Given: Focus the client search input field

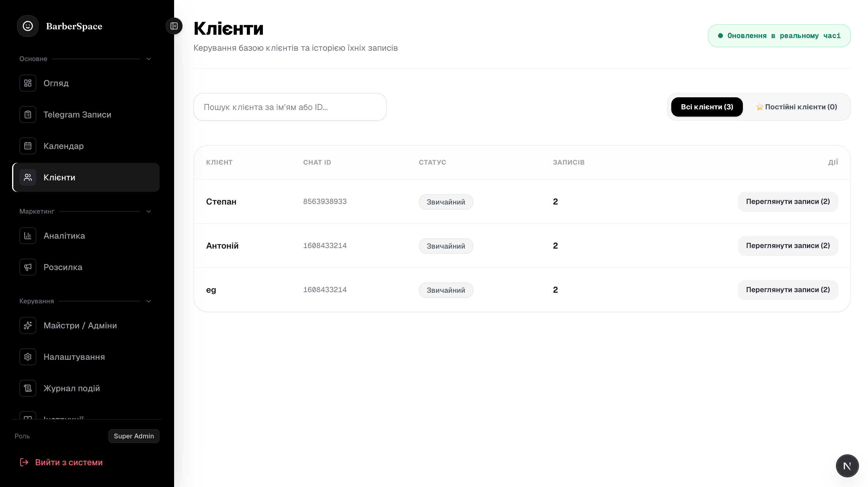Looking at the screenshot, I should click(290, 107).
